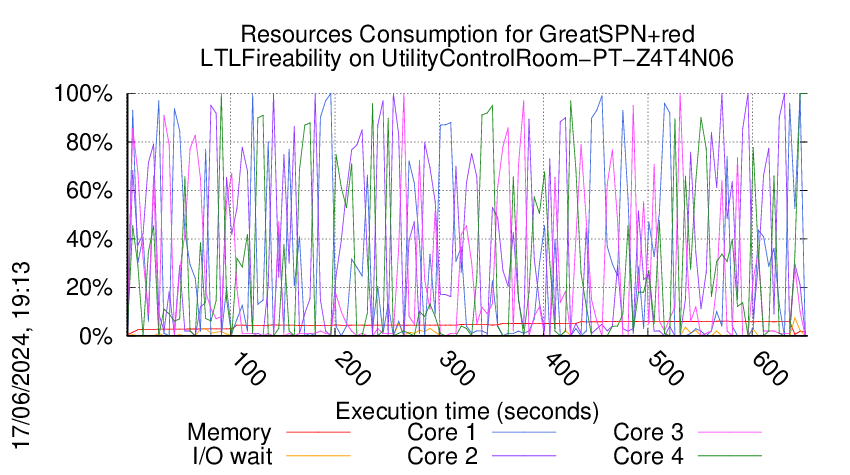Click the chart title 'Resources Consumption for GreatSPN+red'
The height and width of the screenshot is (475, 850).
click(x=467, y=34)
